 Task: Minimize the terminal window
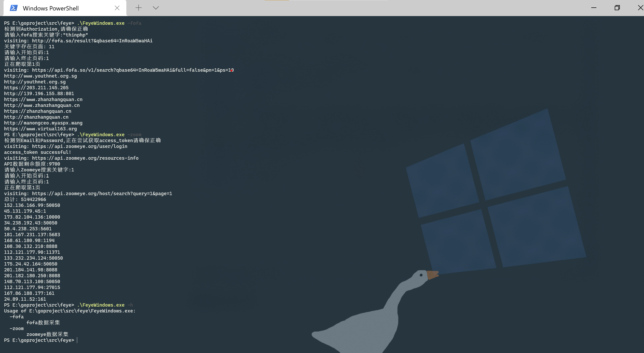coord(594,8)
